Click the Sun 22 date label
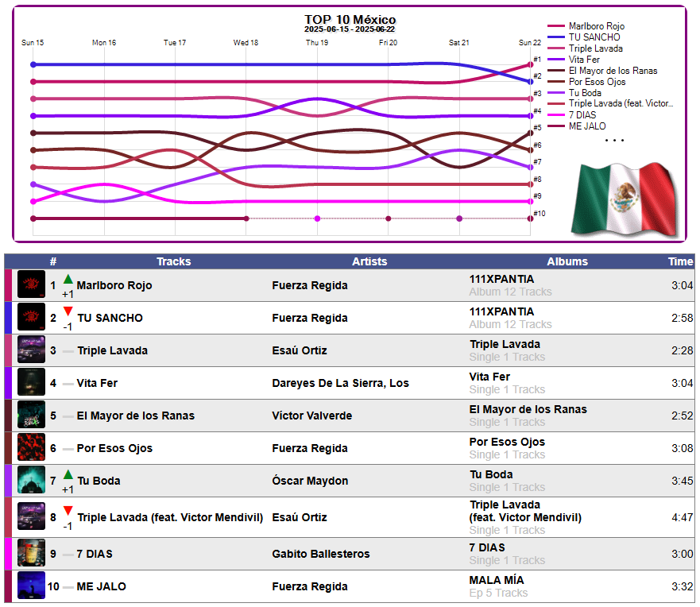The width and height of the screenshot is (700, 607). (530, 43)
